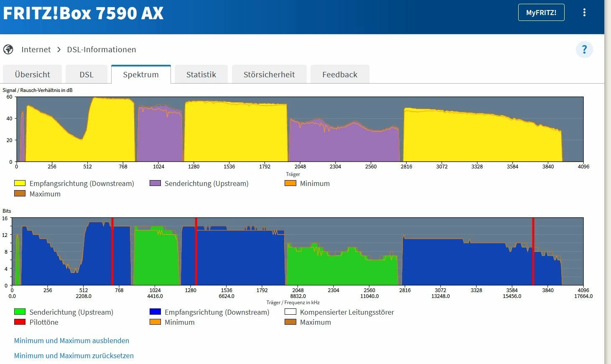Click brown Maximum swatch in SNR legend
Viewport: 611px width, 364px height.
(20, 193)
